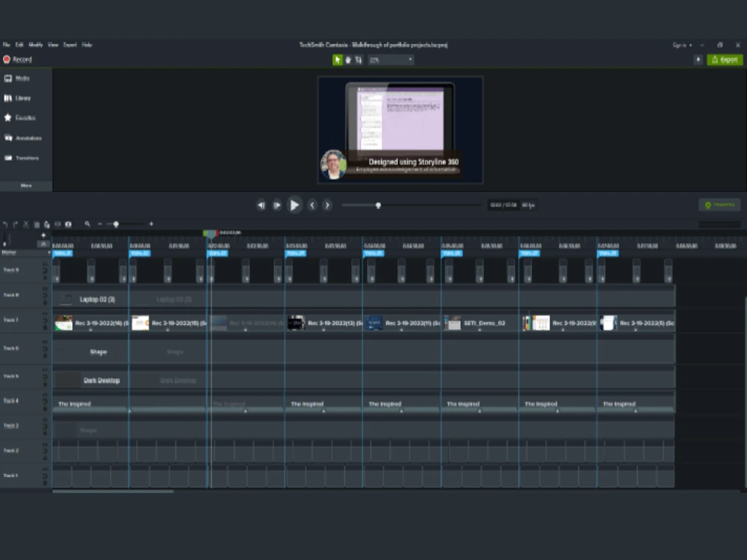Click the red Record button
This screenshot has width=747, height=560.
point(18,60)
